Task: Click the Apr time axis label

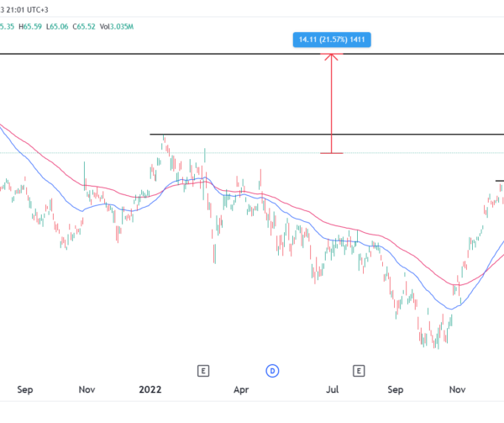Action: pyautogui.click(x=241, y=390)
